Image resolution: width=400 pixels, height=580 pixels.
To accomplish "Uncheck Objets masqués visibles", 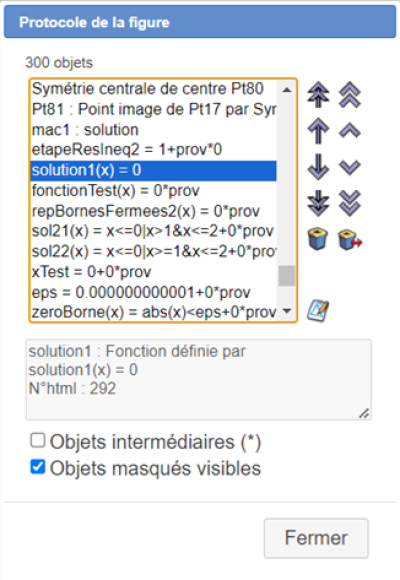I will [38, 467].
